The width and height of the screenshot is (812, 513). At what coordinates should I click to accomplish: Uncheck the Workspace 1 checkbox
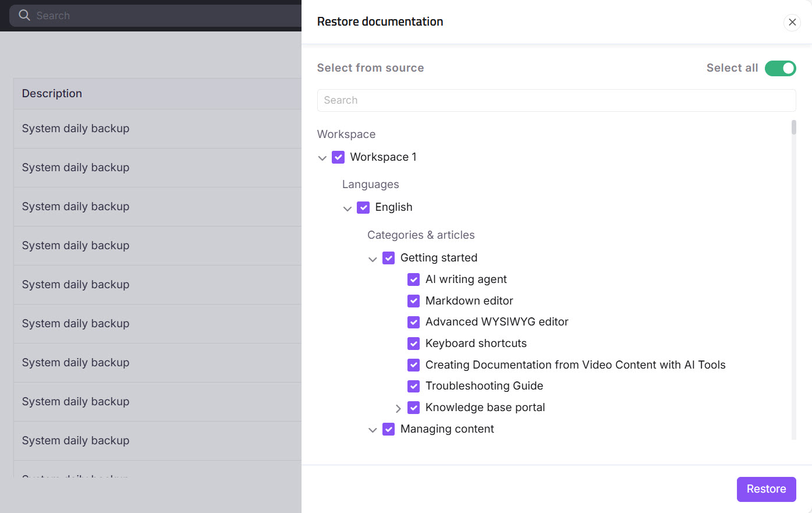tap(338, 157)
